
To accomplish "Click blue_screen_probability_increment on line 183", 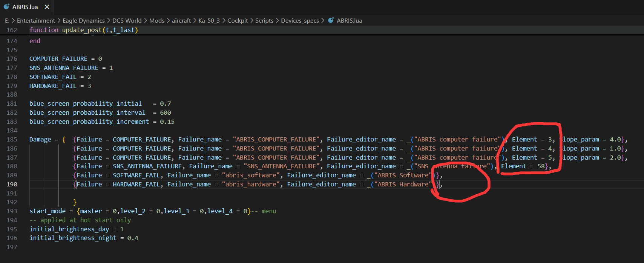I will (89, 122).
